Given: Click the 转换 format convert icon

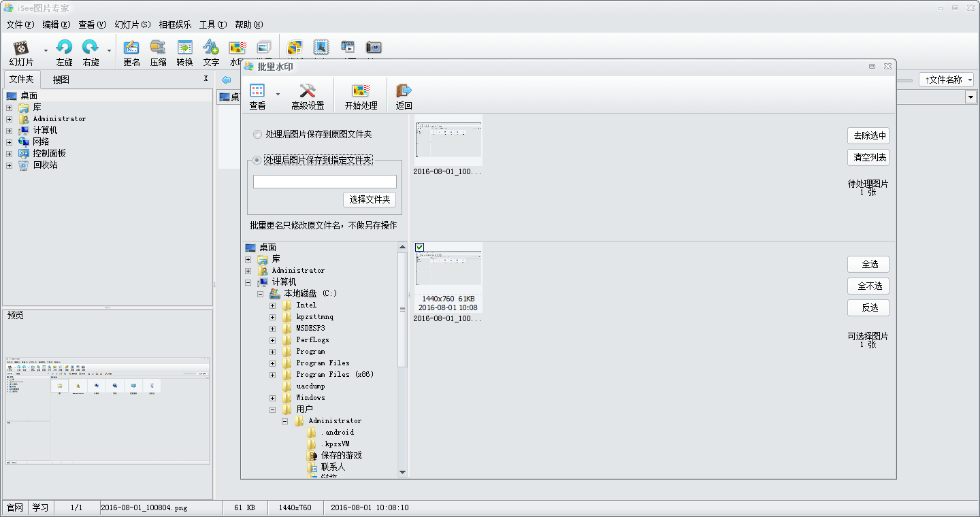Looking at the screenshot, I should tap(184, 48).
